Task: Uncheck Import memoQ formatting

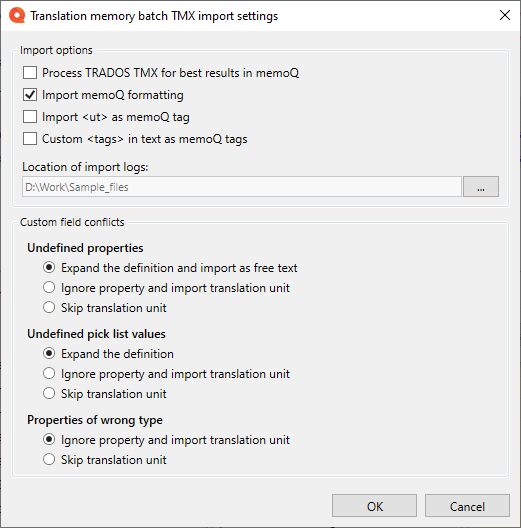Action: tap(30, 95)
